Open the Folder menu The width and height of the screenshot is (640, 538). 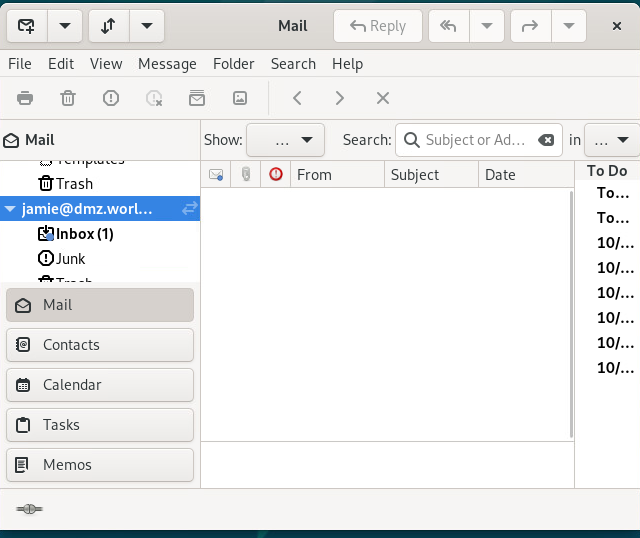point(233,64)
